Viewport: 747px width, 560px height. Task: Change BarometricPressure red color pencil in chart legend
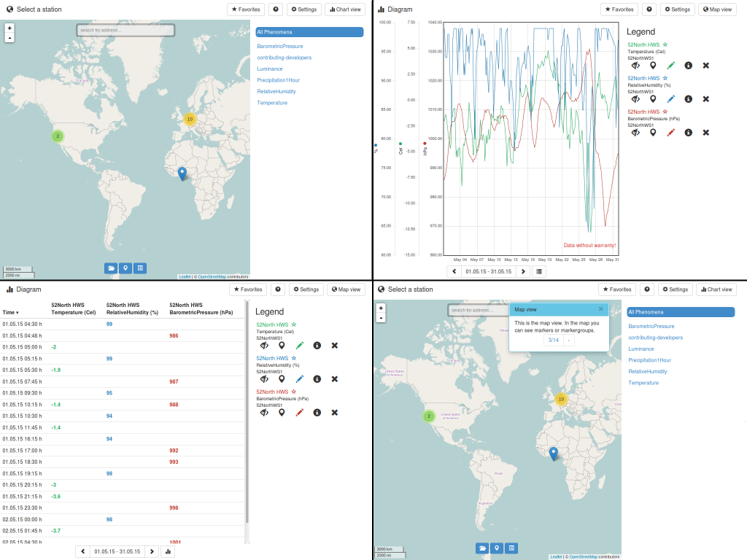[x=671, y=133]
